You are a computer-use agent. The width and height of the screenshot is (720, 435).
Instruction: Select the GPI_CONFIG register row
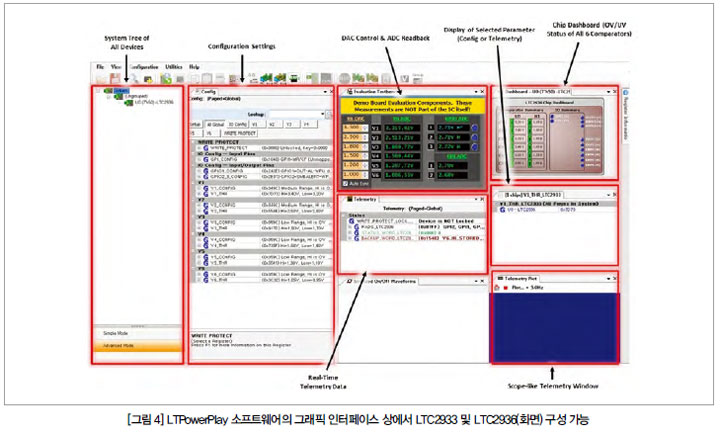(264, 159)
